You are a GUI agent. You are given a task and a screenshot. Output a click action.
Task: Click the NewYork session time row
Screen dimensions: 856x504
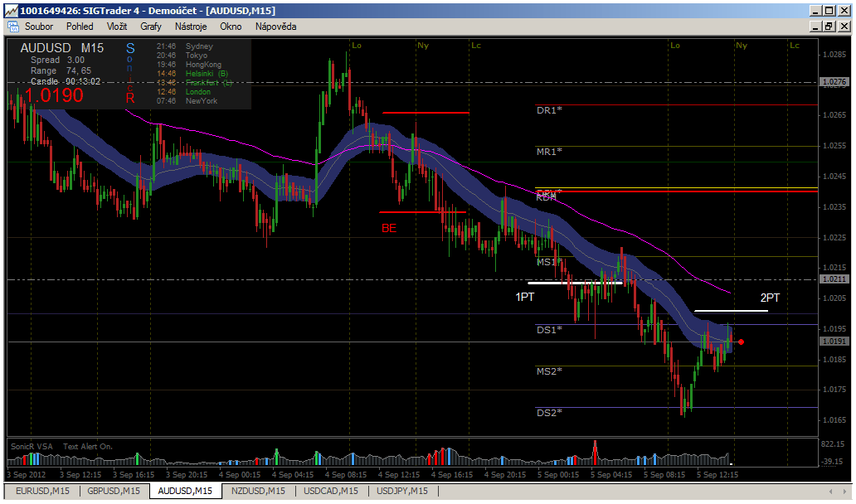pos(187,101)
